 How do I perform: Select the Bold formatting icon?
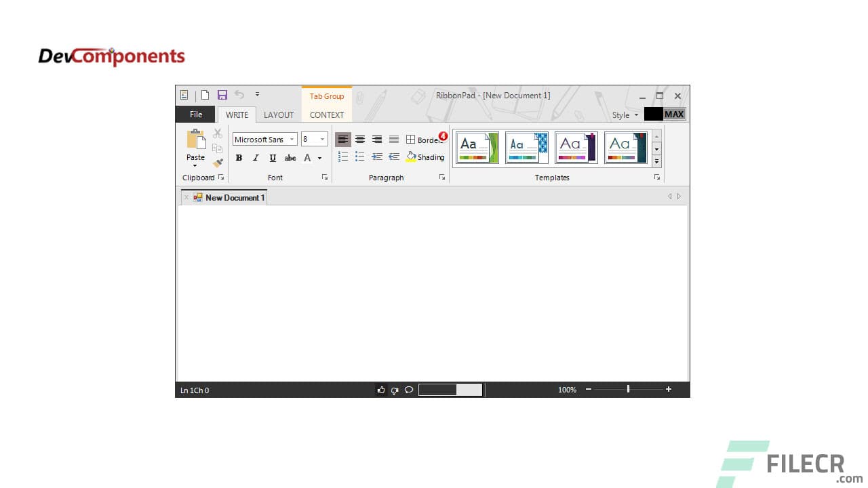(240, 157)
